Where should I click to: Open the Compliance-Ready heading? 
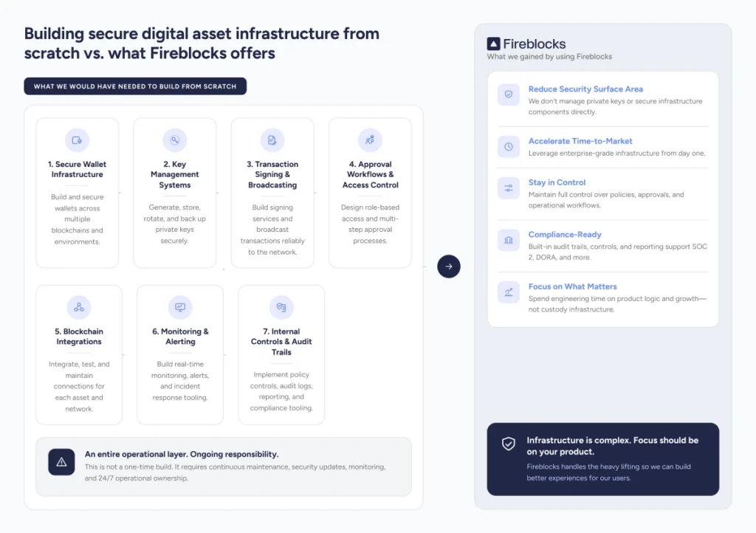click(565, 235)
